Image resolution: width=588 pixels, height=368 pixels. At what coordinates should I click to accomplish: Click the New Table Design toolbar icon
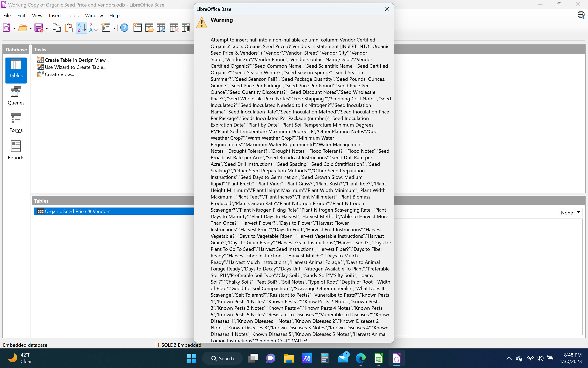[137, 28]
